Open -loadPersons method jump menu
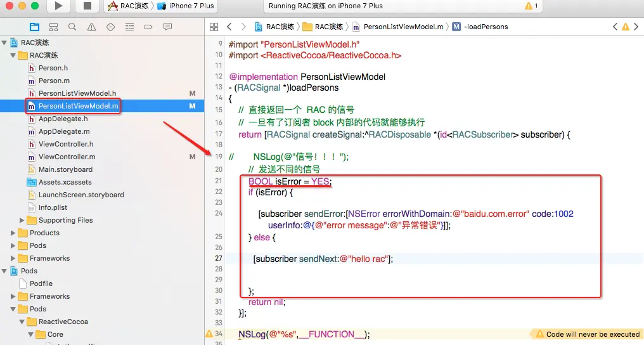The height and width of the screenshot is (345, 644). 480,27
